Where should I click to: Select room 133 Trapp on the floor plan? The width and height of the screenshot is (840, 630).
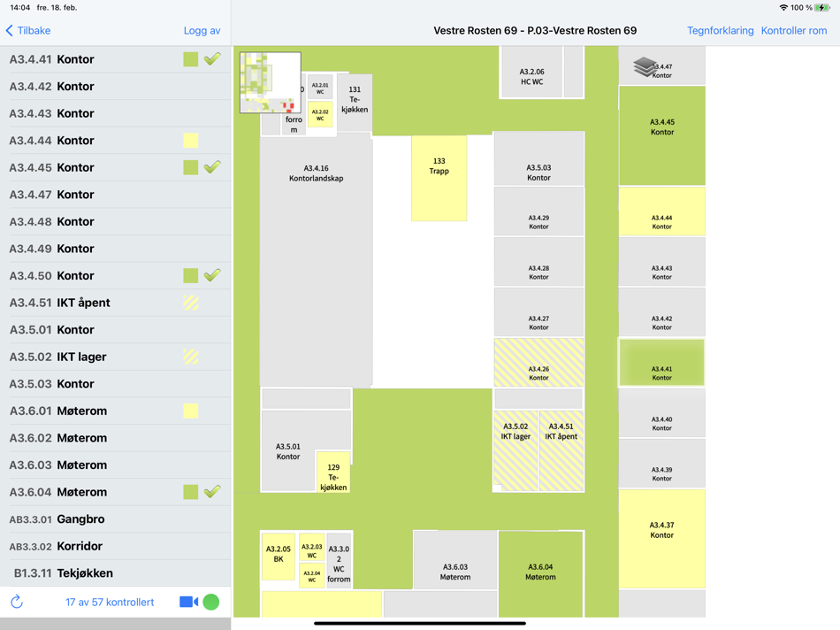coord(439,177)
